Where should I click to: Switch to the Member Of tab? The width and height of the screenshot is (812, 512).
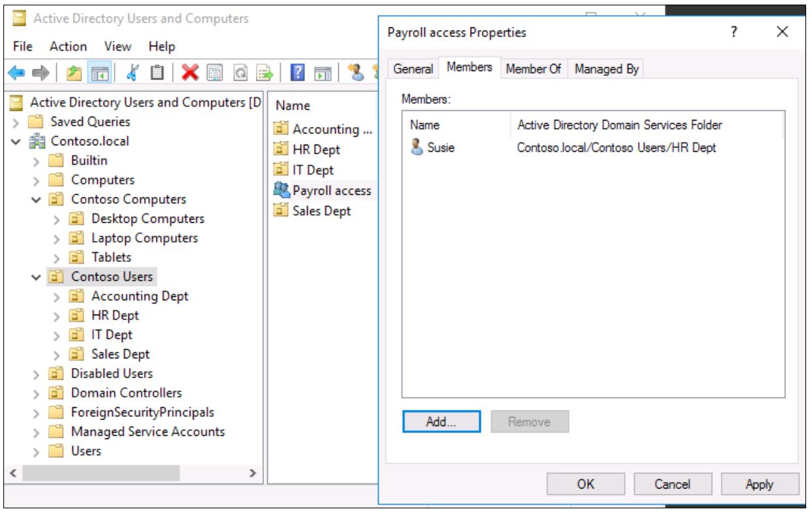tap(534, 68)
